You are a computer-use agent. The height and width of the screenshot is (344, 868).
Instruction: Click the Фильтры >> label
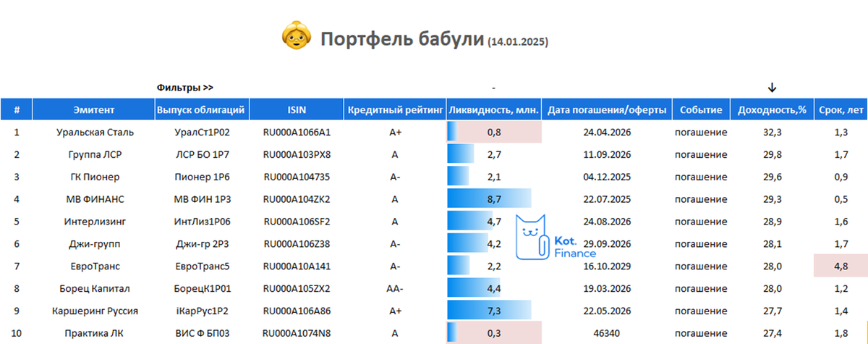pos(185,88)
